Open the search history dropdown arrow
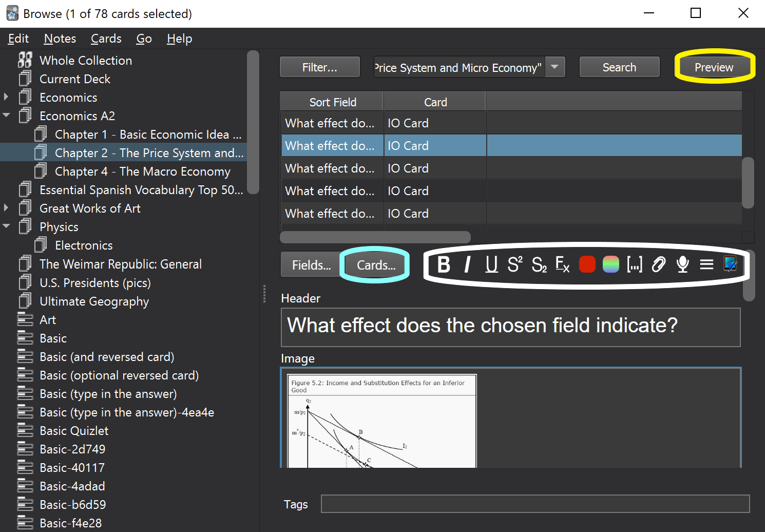 [x=554, y=67]
